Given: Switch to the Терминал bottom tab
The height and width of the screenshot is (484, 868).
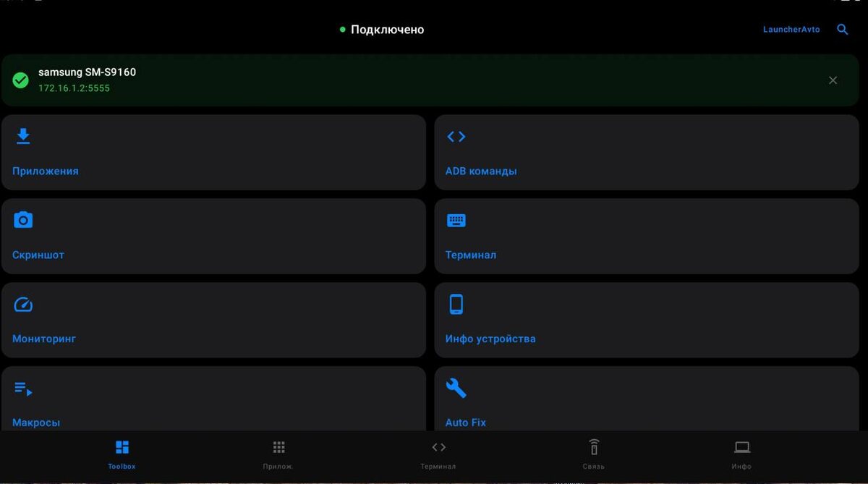Looking at the screenshot, I should coord(438,454).
